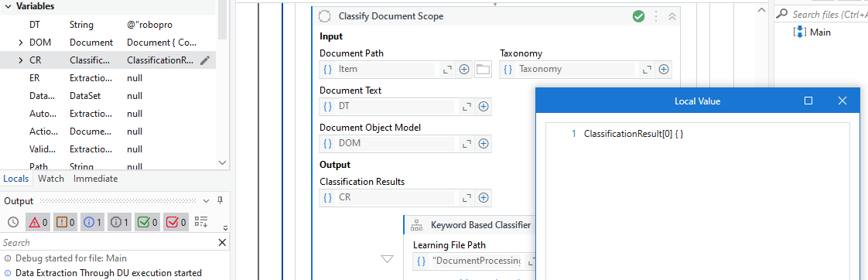Click the Classify Document Scope activity icon
The width and height of the screenshot is (868, 280).
(x=325, y=16)
